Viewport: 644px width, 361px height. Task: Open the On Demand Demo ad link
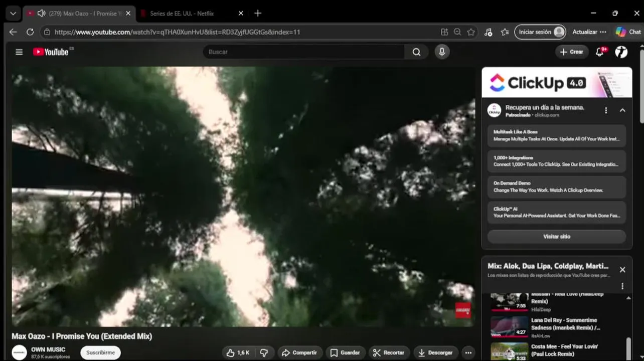click(x=557, y=187)
